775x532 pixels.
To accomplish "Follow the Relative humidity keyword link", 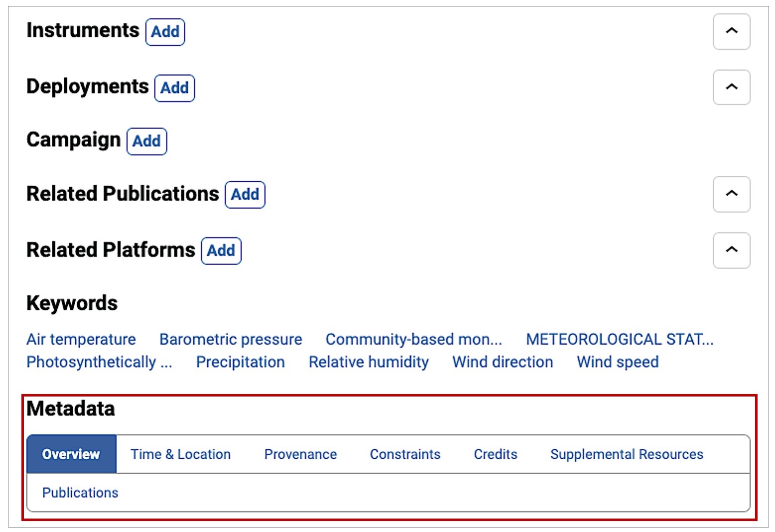I will pyautogui.click(x=369, y=362).
